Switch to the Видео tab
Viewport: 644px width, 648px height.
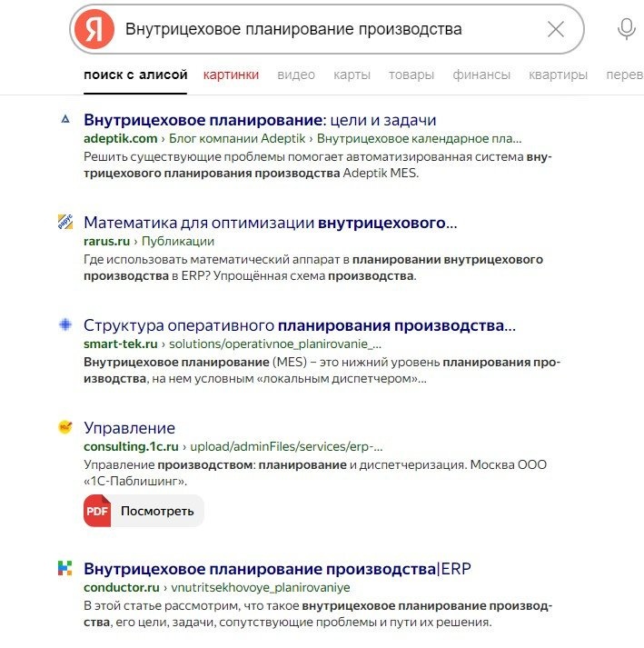point(296,75)
